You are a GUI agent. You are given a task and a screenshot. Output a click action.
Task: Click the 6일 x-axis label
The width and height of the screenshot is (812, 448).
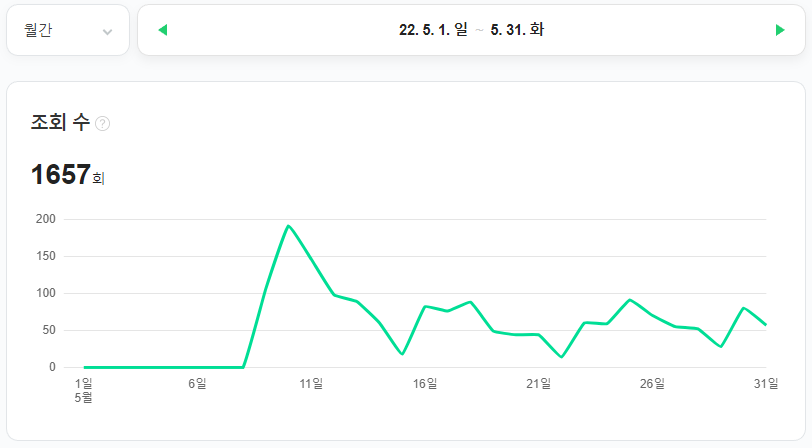pos(197,383)
